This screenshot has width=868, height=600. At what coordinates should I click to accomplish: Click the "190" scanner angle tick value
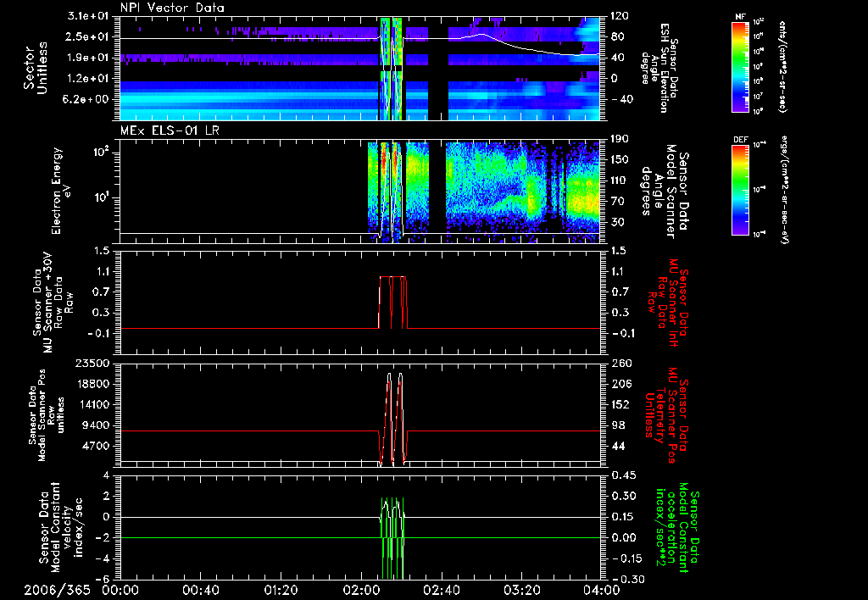point(620,139)
